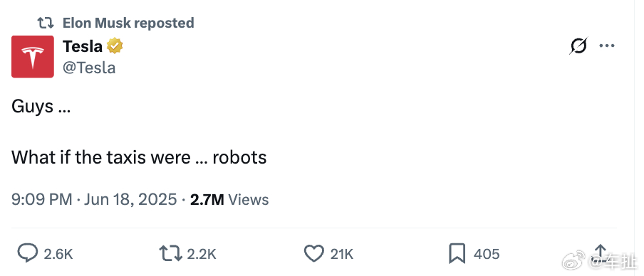
Task: Click the repost arrows icon
Action: tap(170, 253)
